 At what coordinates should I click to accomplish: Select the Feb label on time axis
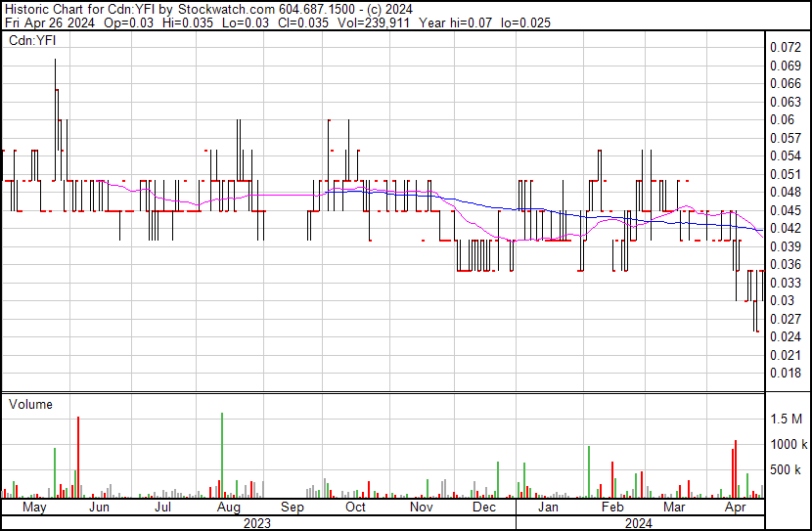[x=612, y=508]
